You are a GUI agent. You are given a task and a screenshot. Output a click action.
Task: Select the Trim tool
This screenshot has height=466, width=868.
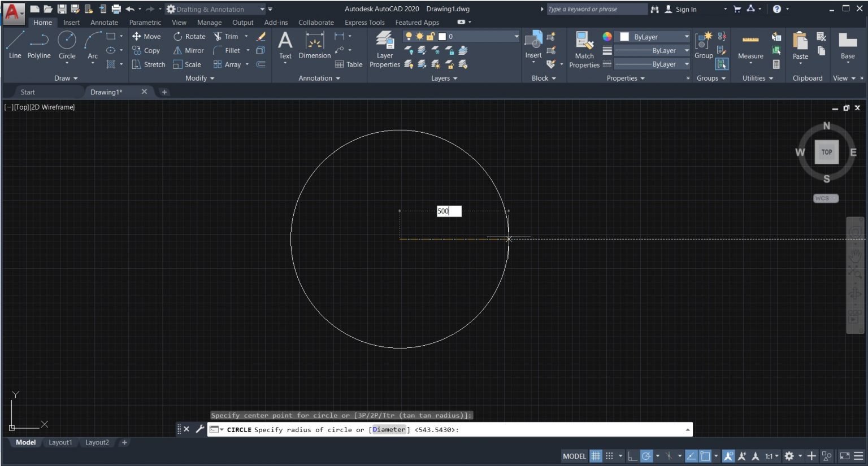coord(226,36)
